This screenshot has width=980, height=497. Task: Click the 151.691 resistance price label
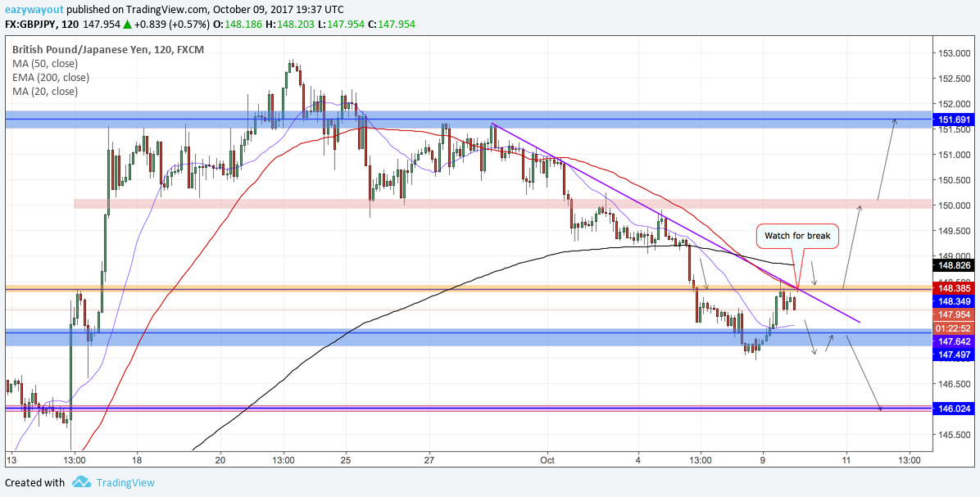955,119
